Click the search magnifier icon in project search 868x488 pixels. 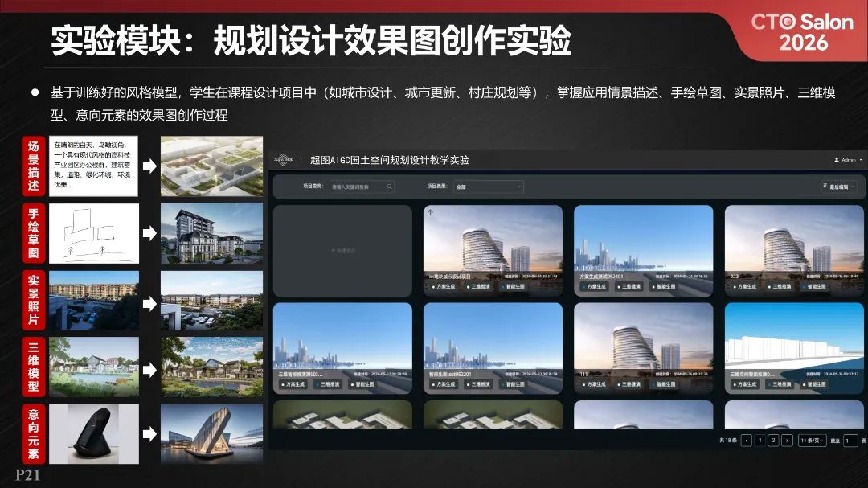(x=390, y=187)
